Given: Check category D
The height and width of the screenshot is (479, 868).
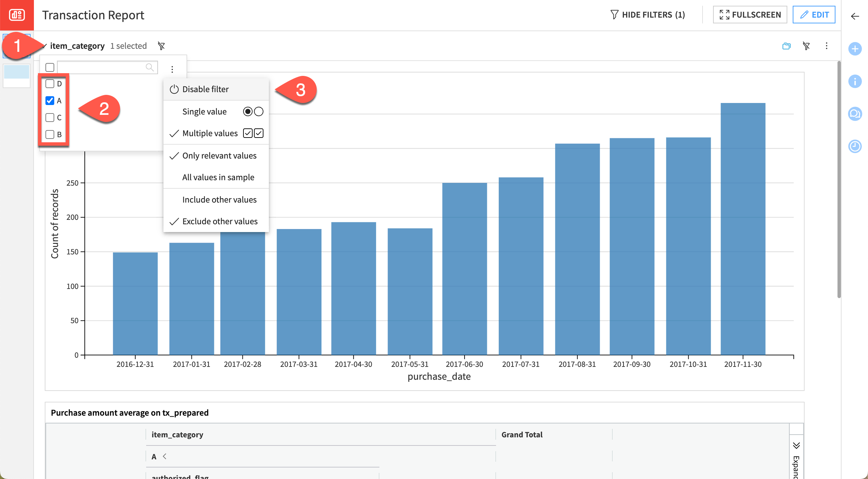Looking at the screenshot, I should (x=50, y=84).
